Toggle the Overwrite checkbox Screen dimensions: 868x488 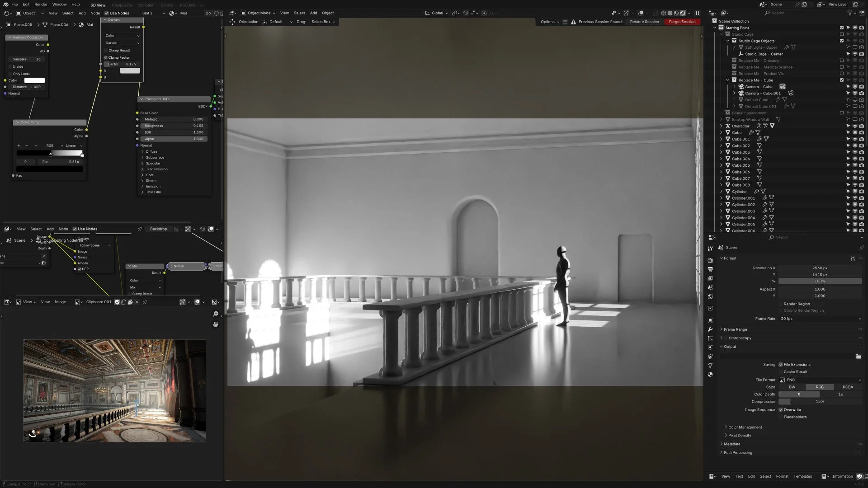(x=781, y=410)
